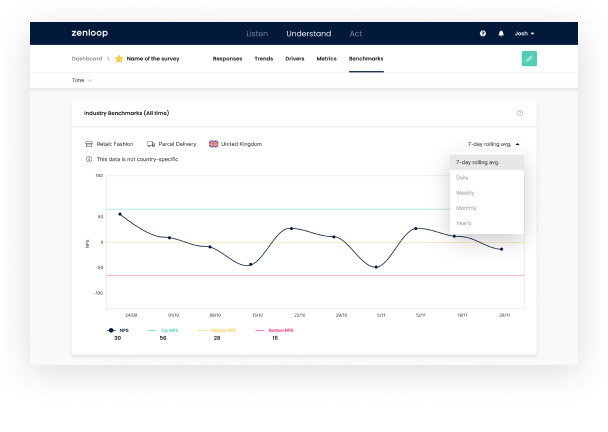The image size is (608, 432).
Task: Click the Parcel Delivery truck icon
Action: pyautogui.click(x=151, y=144)
